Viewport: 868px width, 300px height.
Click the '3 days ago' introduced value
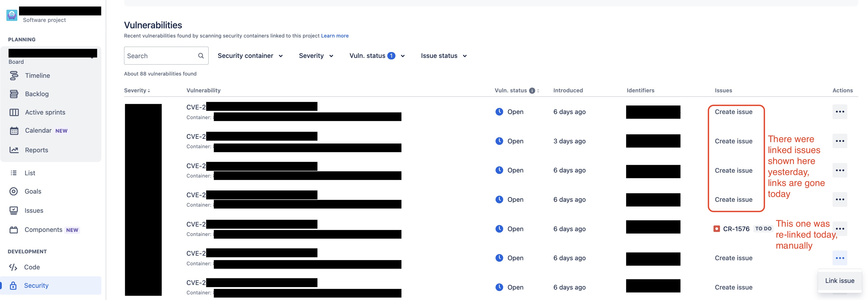(x=570, y=141)
